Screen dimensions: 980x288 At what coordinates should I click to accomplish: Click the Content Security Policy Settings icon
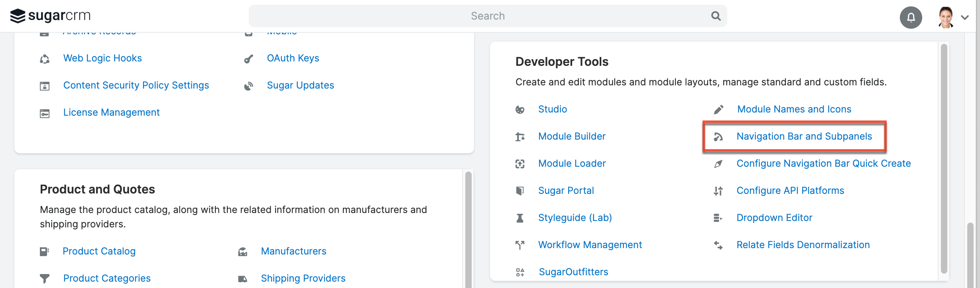(x=45, y=86)
